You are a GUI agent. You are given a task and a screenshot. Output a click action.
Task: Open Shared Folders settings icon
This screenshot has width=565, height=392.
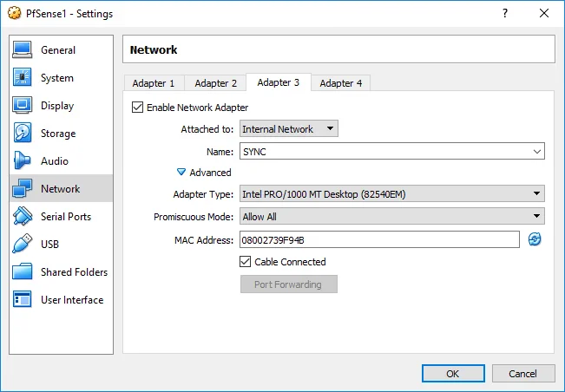(23, 272)
